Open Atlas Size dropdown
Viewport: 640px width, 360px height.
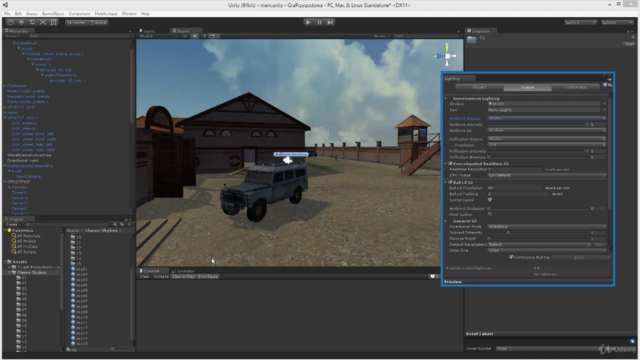pos(547,250)
